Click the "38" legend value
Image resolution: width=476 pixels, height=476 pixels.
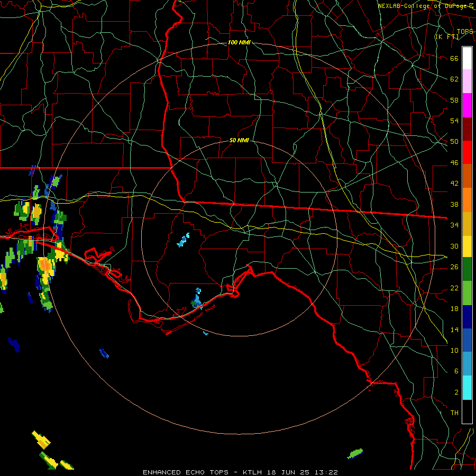(454, 205)
